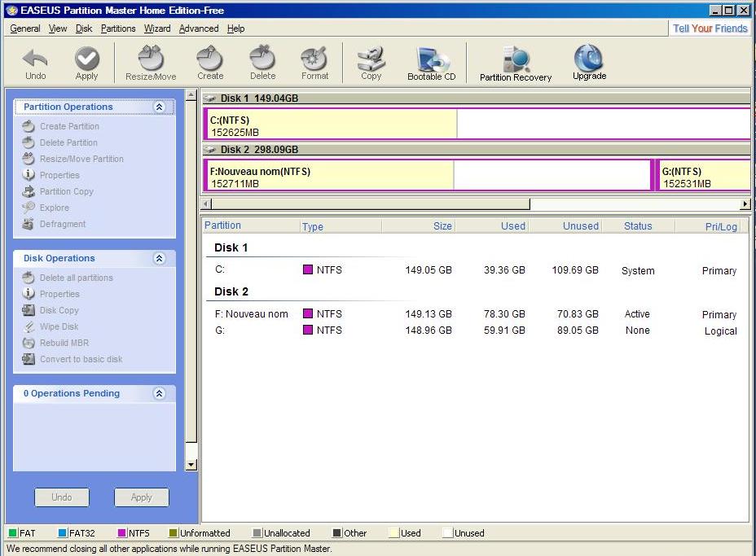Click the Disk Operations Properties info icon

coord(29,293)
